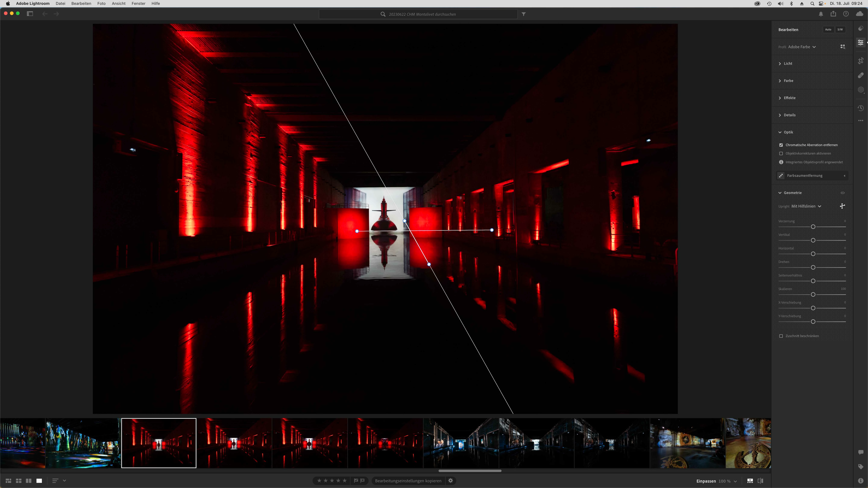Open the keywords tag icon

pos(861,466)
